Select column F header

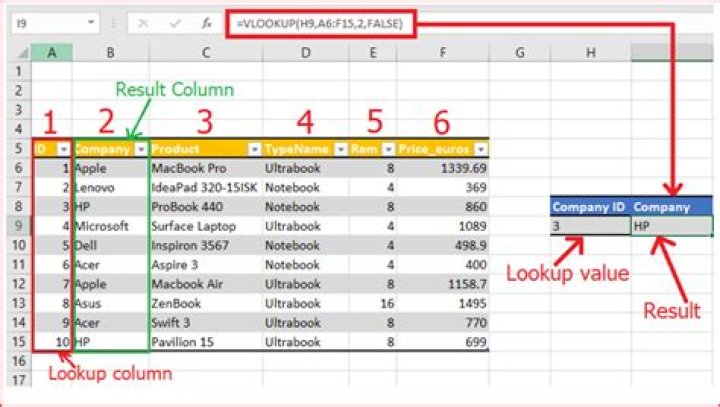[443, 53]
